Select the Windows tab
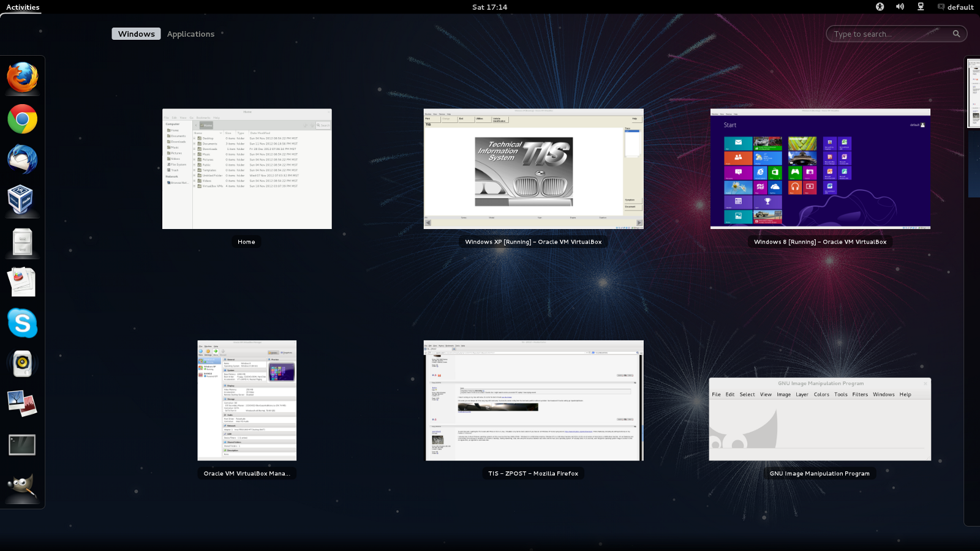980x551 pixels. pyautogui.click(x=136, y=34)
